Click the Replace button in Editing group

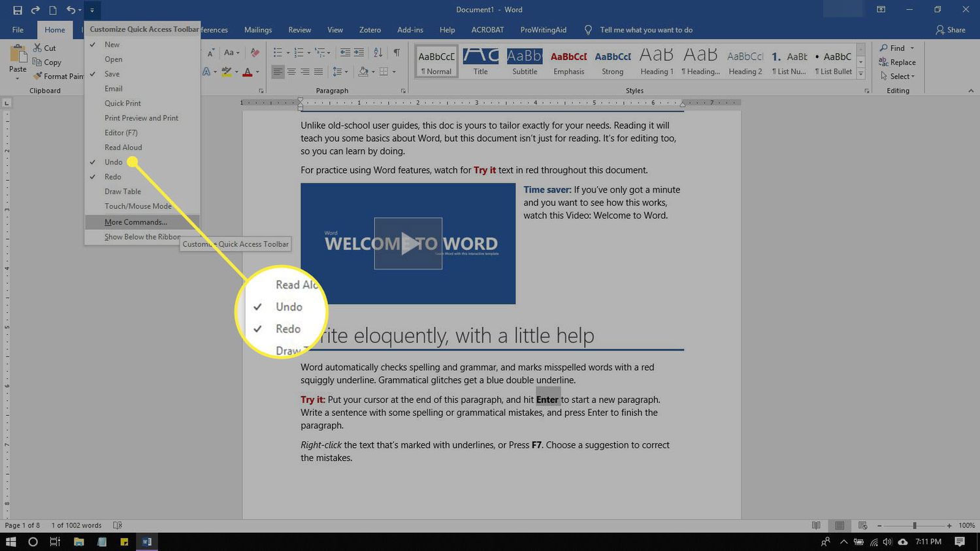897,63
